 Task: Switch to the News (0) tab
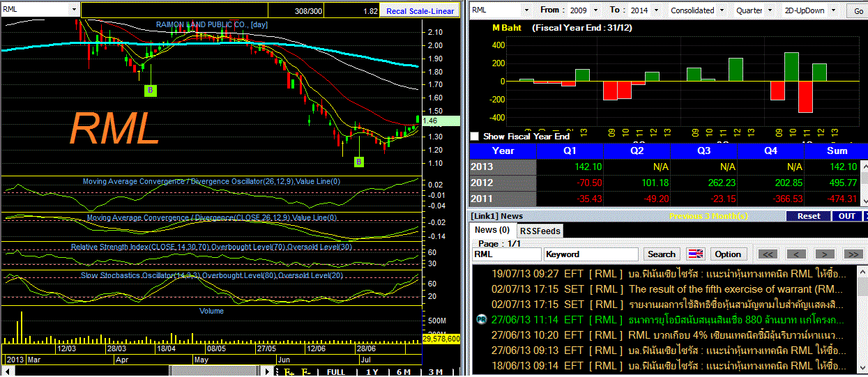click(492, 231)
